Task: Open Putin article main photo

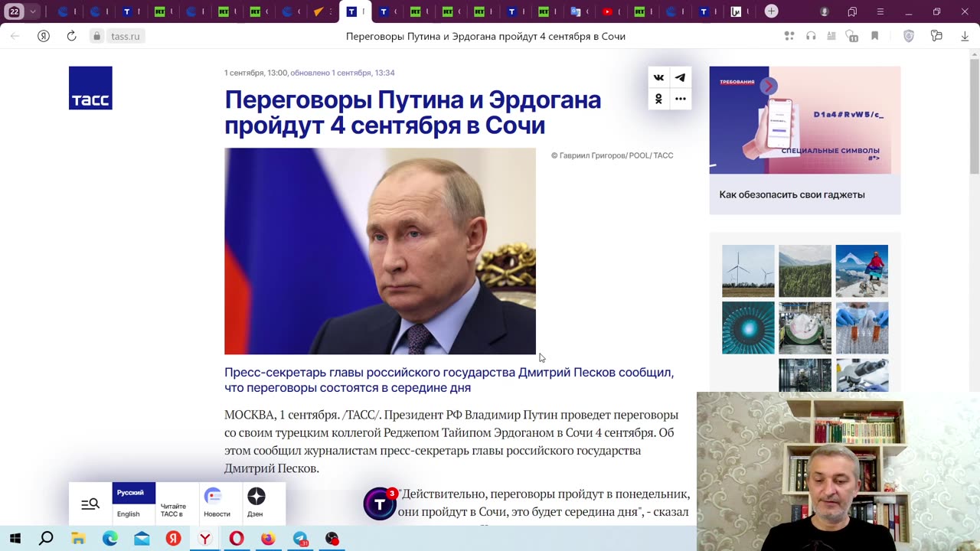Action: pos(380,251)
